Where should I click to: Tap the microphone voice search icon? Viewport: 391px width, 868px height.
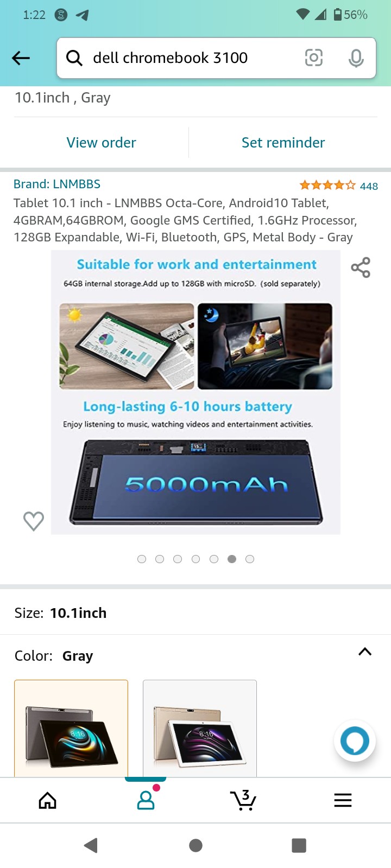(x=356, y=58)
